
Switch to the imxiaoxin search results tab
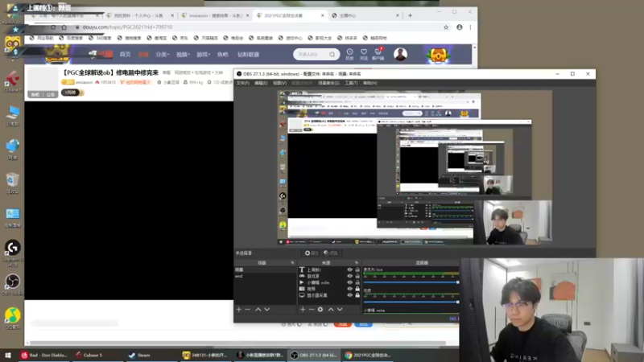click(x=215, y=15)
